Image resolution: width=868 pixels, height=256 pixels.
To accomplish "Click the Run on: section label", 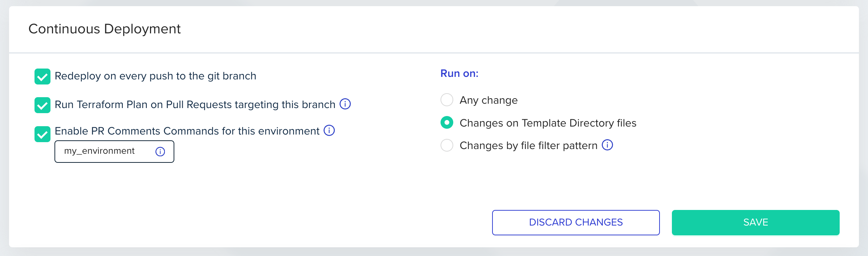I will click(459, 74).
